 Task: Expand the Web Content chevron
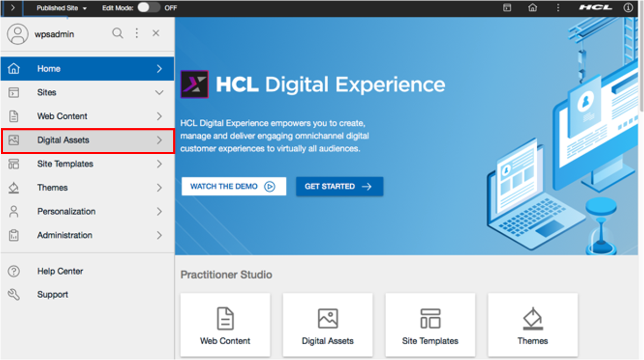click(159, 116)
